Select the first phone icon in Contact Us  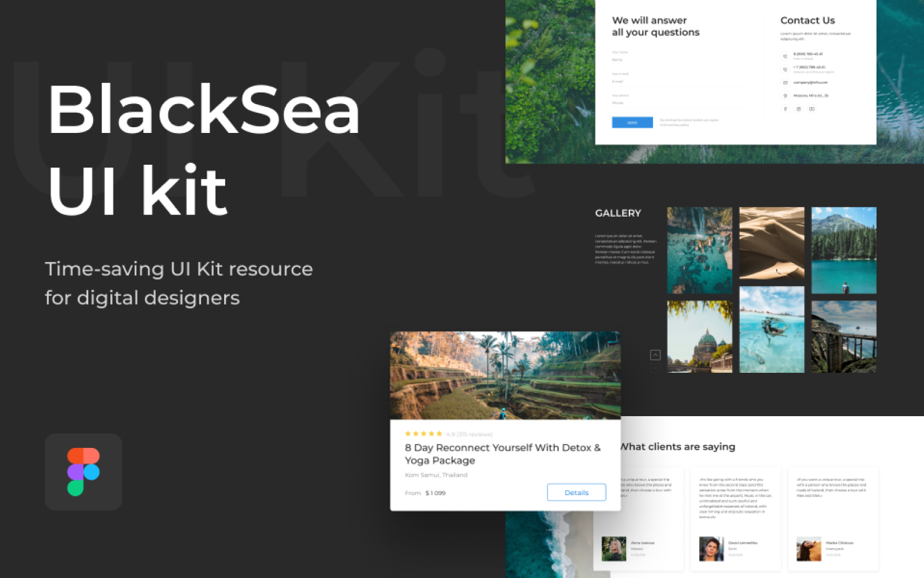pos(785,56)
